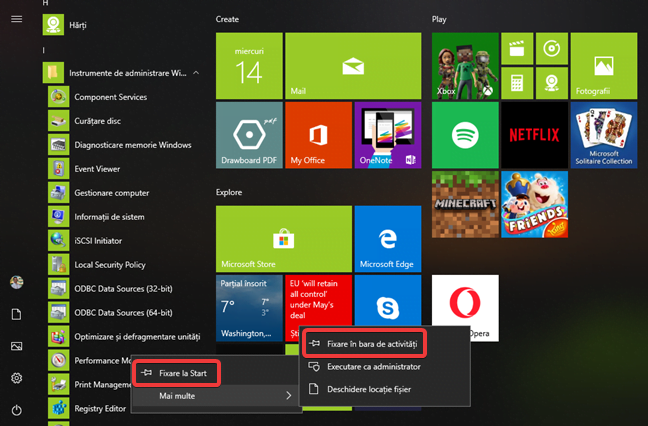Launch Component Services
648x426 pixels.
(x=98, y=97)
